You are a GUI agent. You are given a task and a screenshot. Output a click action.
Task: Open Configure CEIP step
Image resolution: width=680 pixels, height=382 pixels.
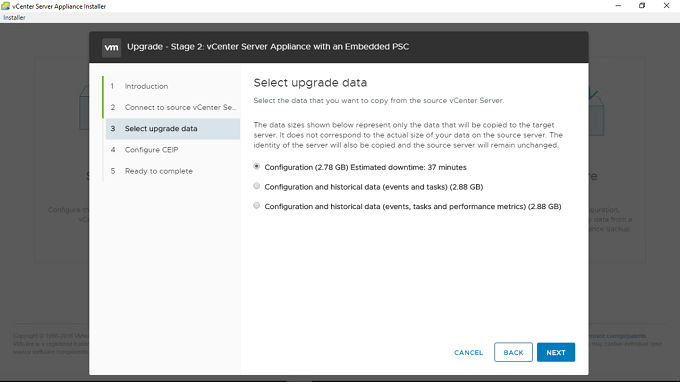click(151, 150)
